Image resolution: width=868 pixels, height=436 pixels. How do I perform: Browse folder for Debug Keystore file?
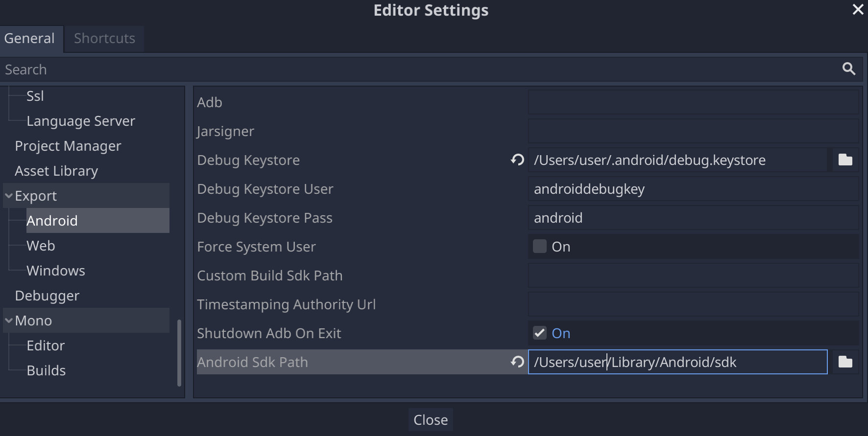(x=845, y=160)
